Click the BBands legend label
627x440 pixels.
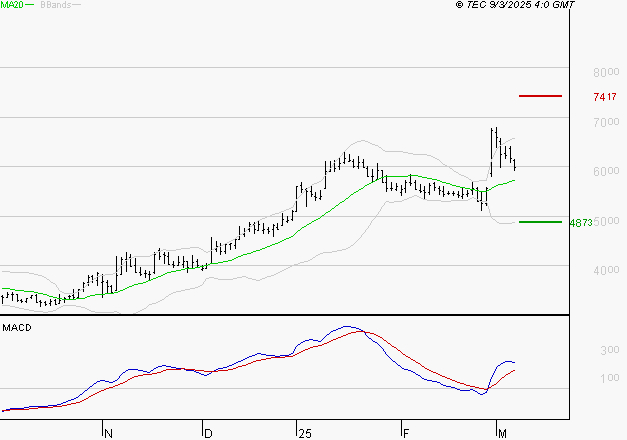pos(56,5)
